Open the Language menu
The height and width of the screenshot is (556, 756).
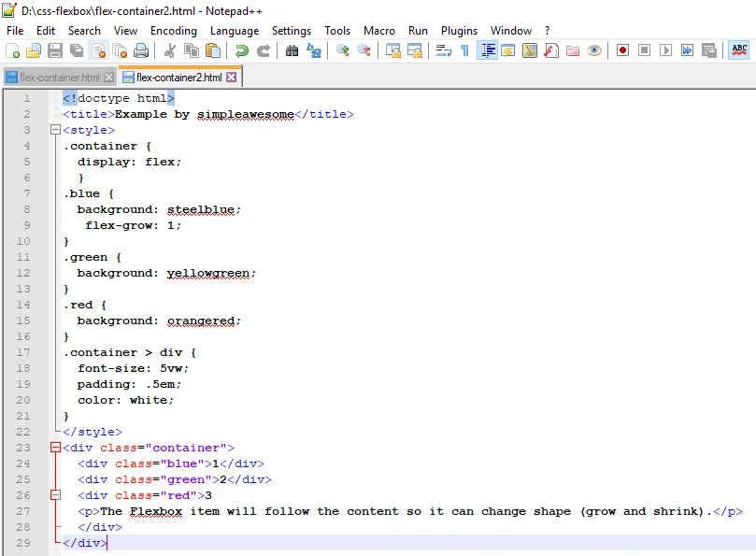point(235,31)
